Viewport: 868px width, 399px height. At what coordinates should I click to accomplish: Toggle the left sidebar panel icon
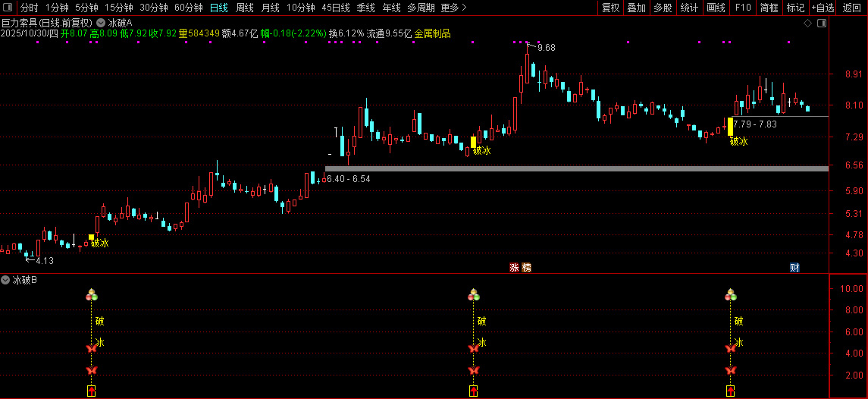coord(8,8)
